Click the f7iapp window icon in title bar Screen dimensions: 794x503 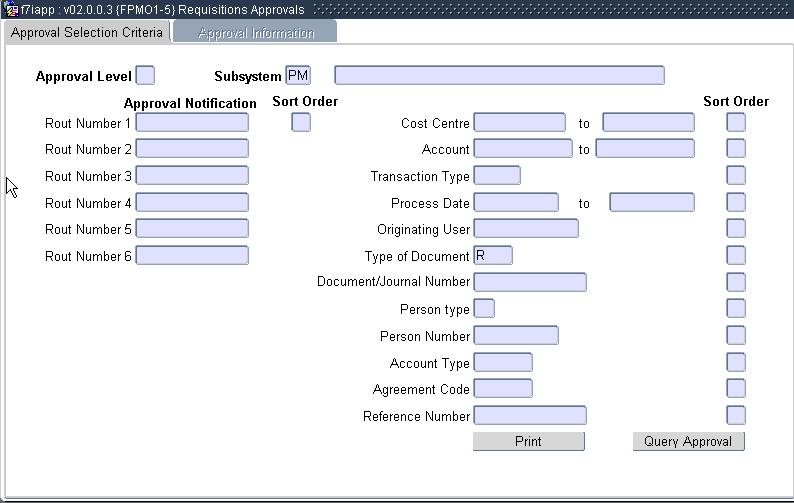pyautogui.click(x=12, y=10)
